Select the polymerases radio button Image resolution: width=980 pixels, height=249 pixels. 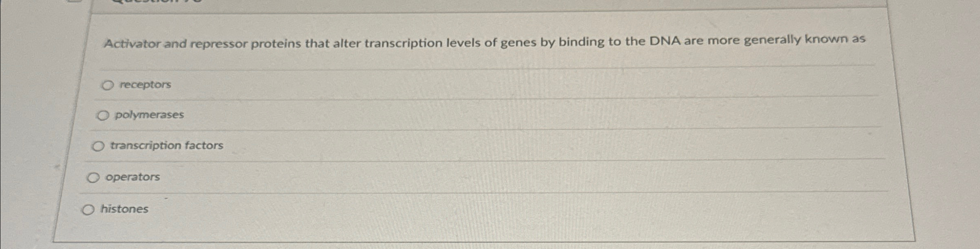[103, 116]
